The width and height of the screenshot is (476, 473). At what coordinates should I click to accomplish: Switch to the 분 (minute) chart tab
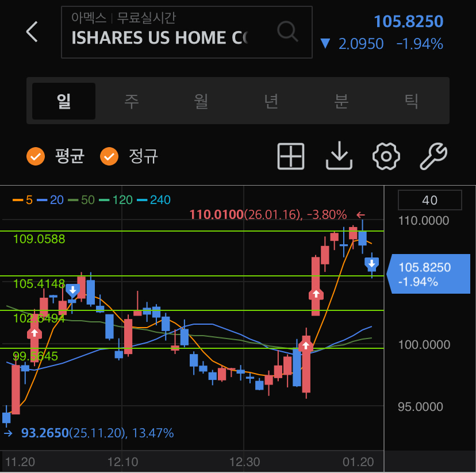tap(341, 101)
